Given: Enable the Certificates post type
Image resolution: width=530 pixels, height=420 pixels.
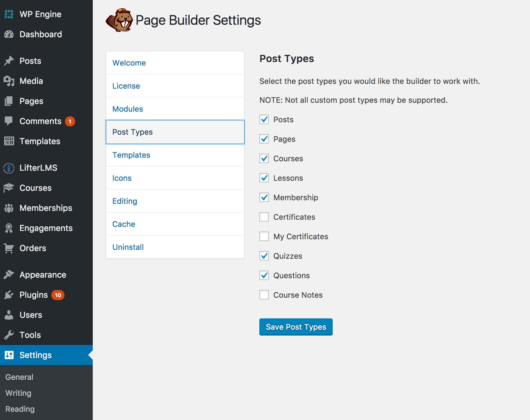Looking at the screenshot, I should [x=264, y=217].
